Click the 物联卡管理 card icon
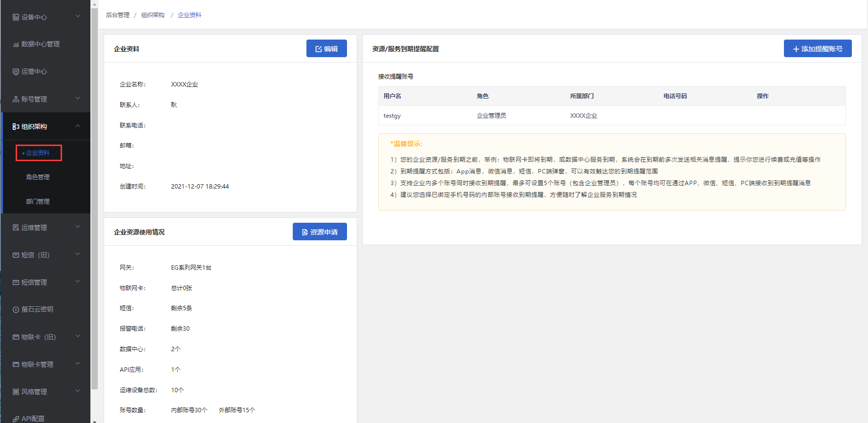Image resolution: width=868 pixels, height=423 pixels. tap(16, 364)
